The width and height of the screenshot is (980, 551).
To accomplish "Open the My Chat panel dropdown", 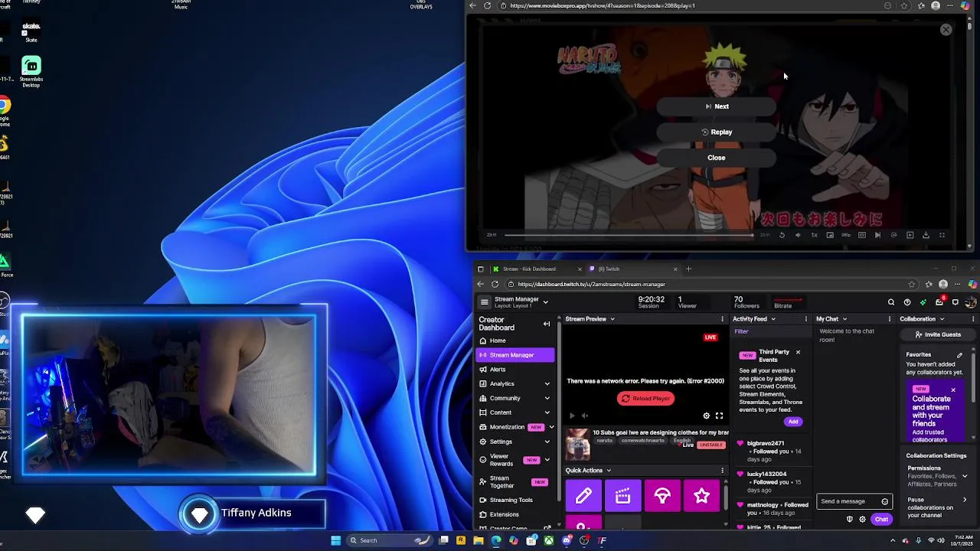I will [844, 319].
